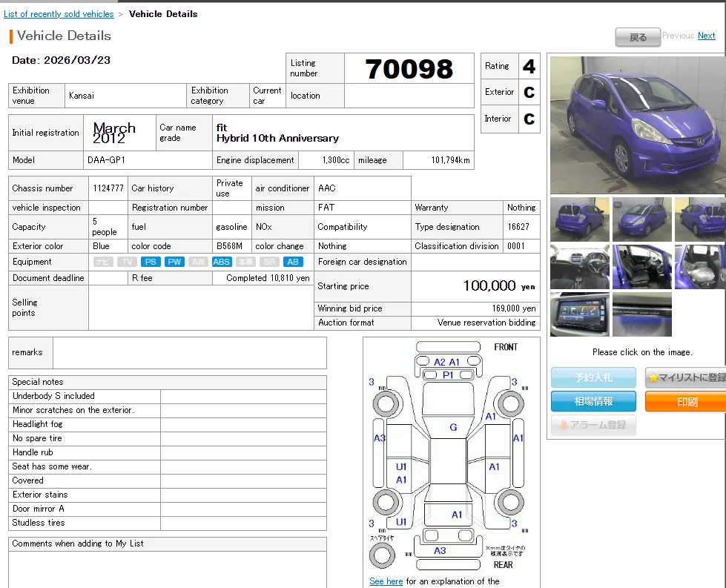Viewport: 726px width, 588px height.
Task: Open the front view thumbnail in first thumbnail row
Action: coord(641,219)
